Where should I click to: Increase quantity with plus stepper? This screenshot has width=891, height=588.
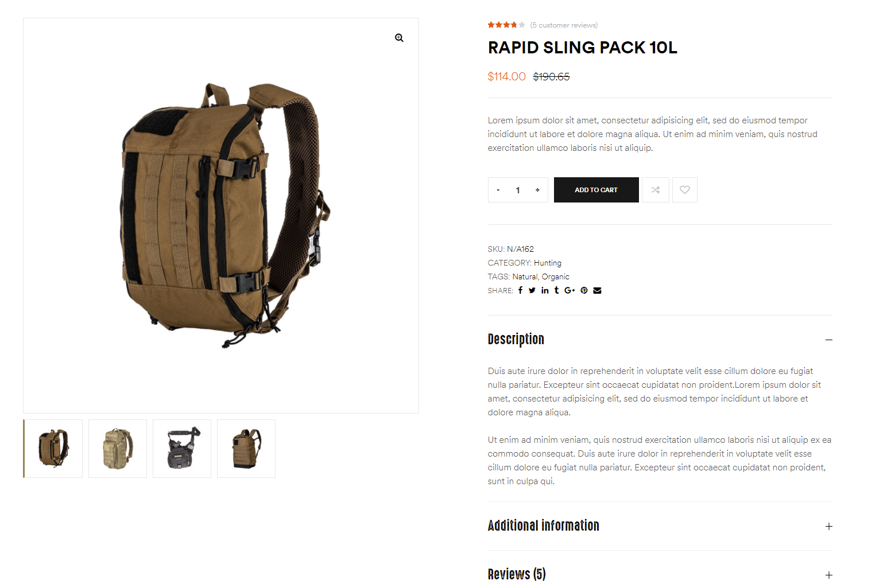(537, 190)
